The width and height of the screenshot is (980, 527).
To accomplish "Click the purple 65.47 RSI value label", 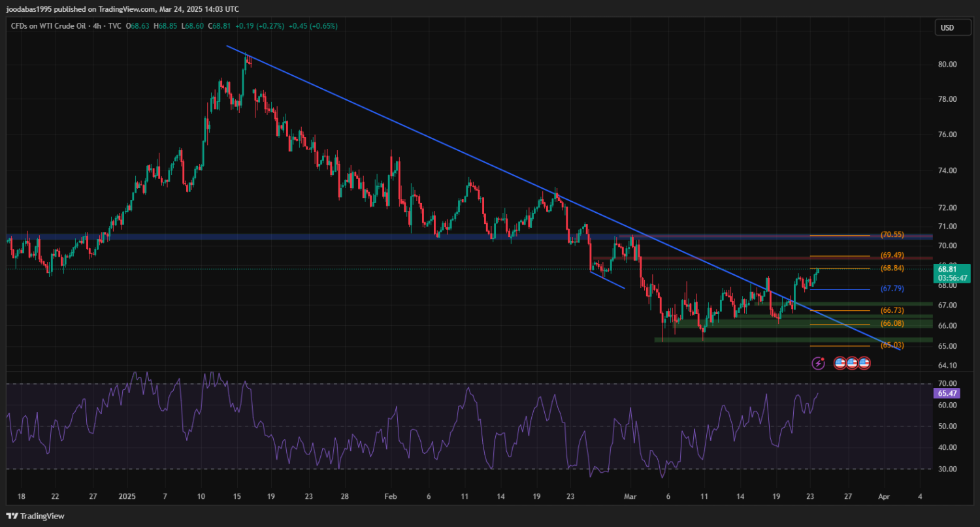I will [x=947, y=394].
